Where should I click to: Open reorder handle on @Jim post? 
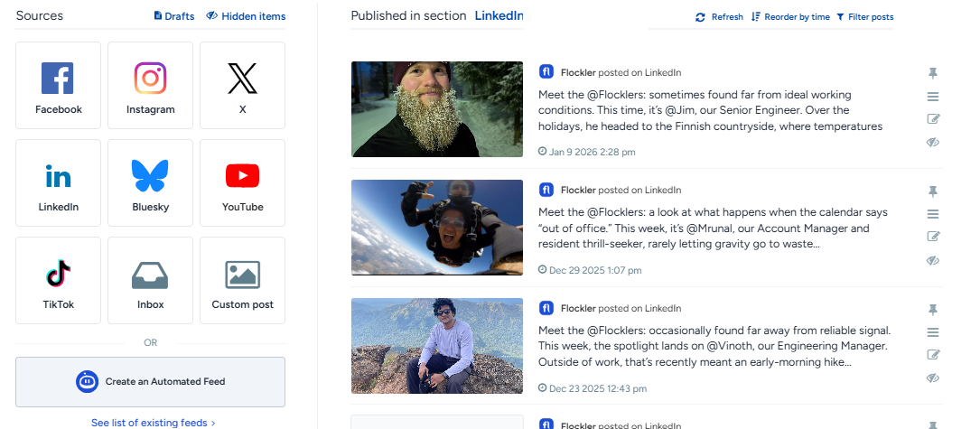[932, 97]
